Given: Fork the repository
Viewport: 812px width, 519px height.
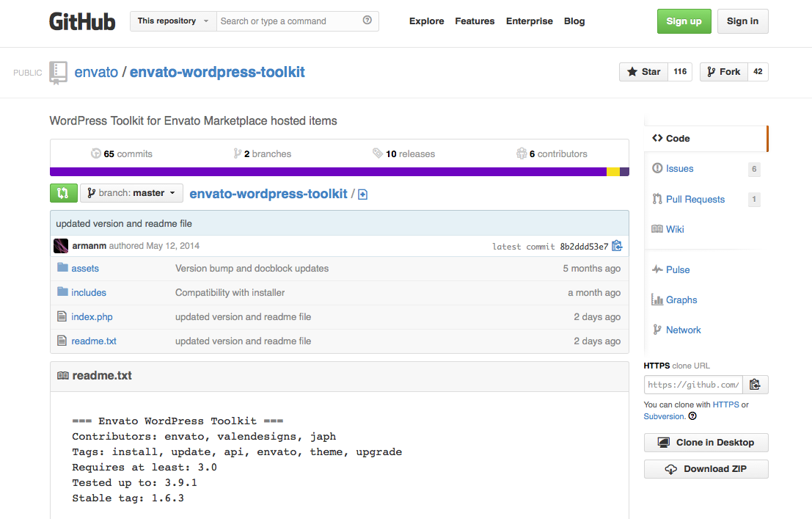Looking at the screenshot, I should click(724, 71).
